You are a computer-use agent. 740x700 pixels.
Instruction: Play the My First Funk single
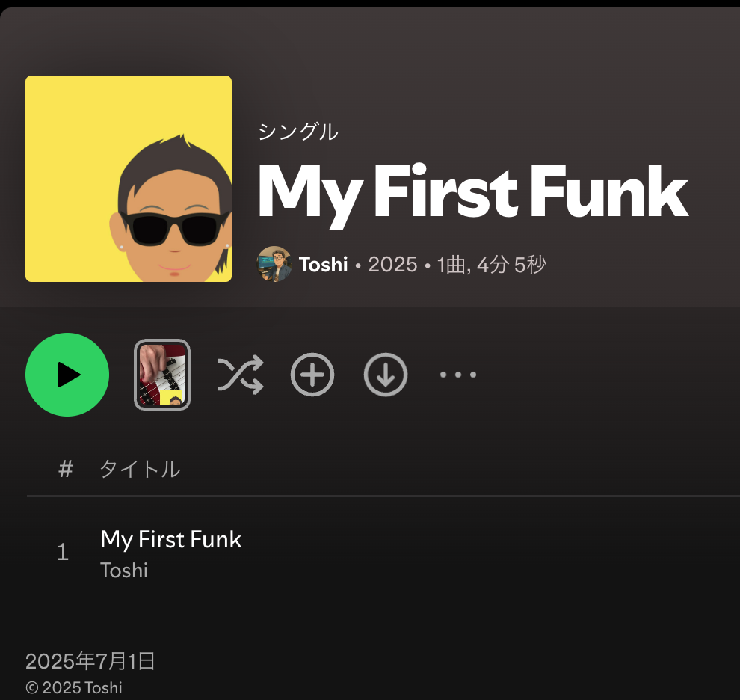(x=67, y=375)
